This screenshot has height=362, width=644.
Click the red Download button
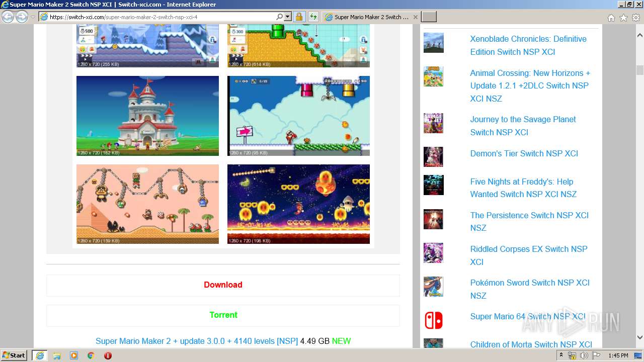click(x=223, y=285)
